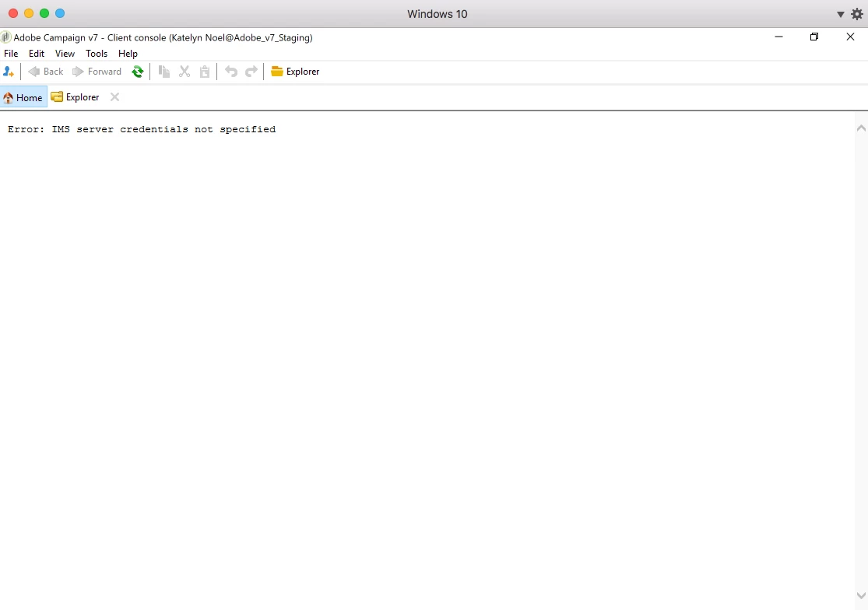Open the VM settings gear icon
The image size is (868, 610).
(x=857, y=14)
